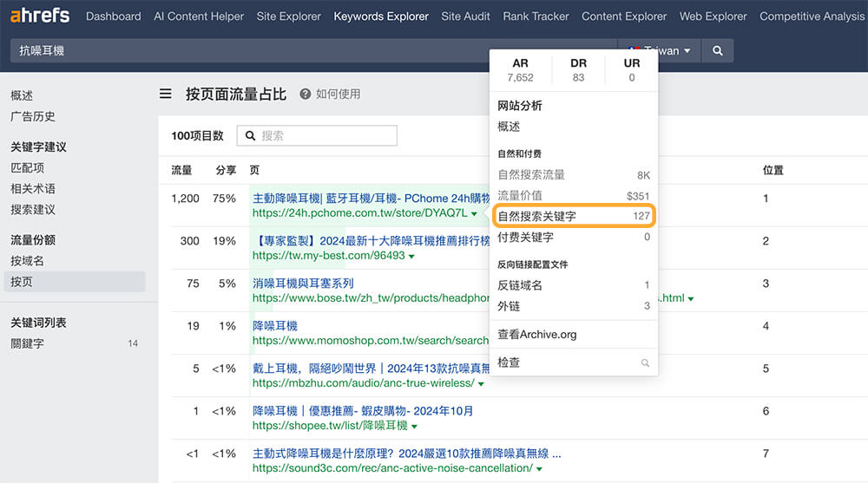Click 自然搜索关键字 127 entry
This screenshot has height=483, width=868.
pos(574,216)
